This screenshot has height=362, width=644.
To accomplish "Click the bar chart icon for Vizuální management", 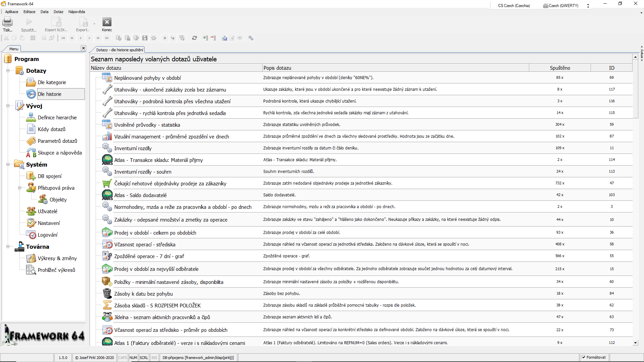I will [107, 136].
